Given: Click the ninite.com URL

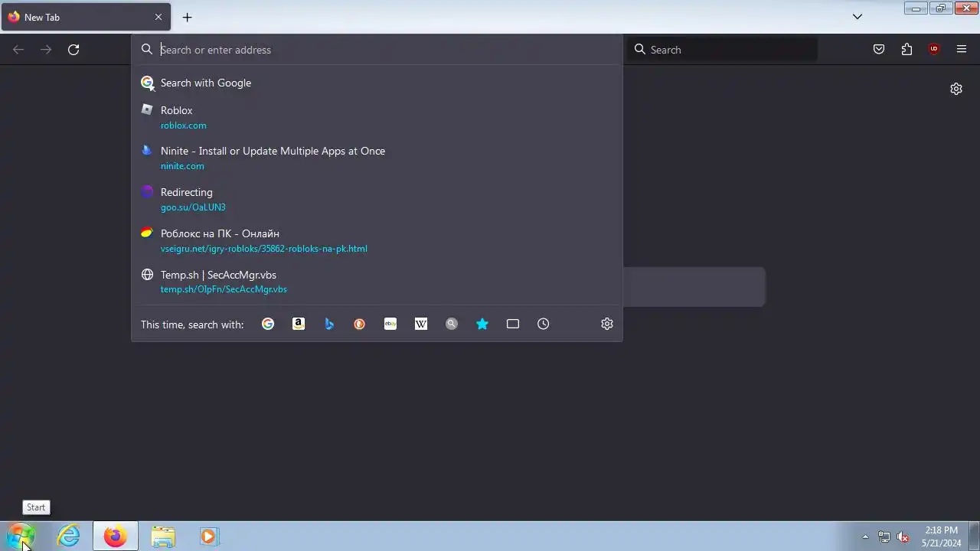Looking at the screenshot, I should 182,166.
